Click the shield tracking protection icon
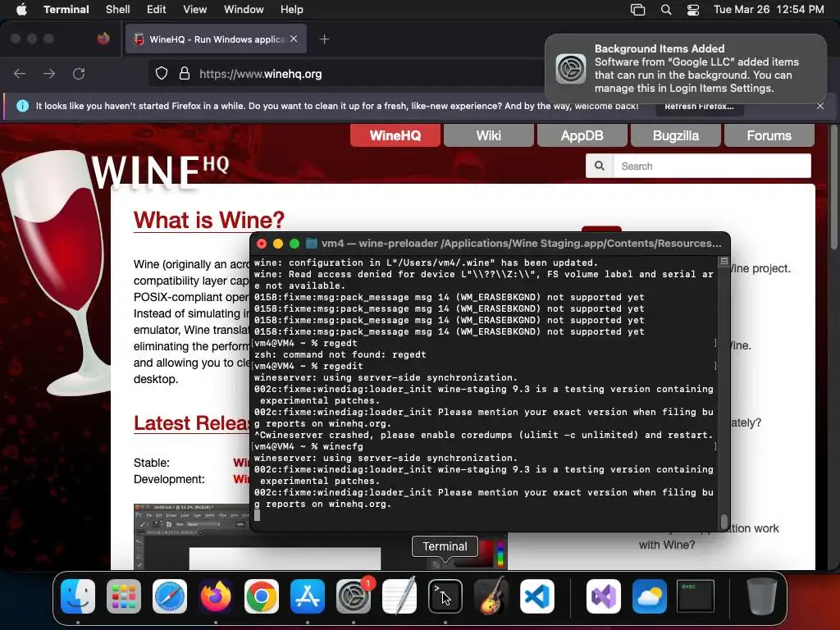The image size is (840, 630). pos(162,73)
